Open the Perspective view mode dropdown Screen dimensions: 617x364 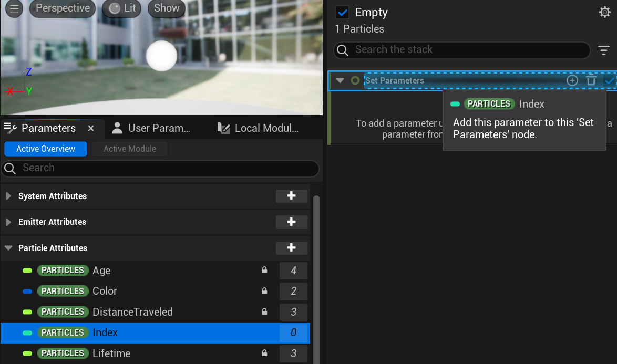[63, 8]
